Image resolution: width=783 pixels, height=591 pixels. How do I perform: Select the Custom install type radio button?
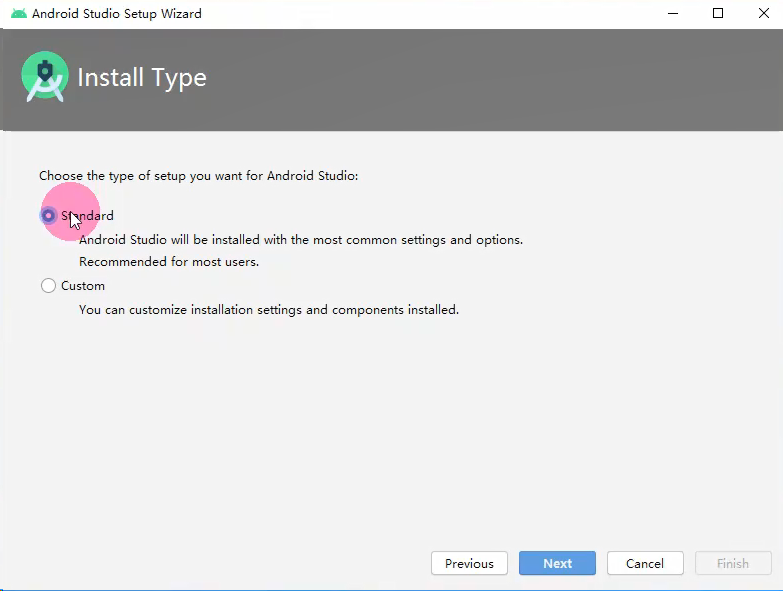click(48, 286)
